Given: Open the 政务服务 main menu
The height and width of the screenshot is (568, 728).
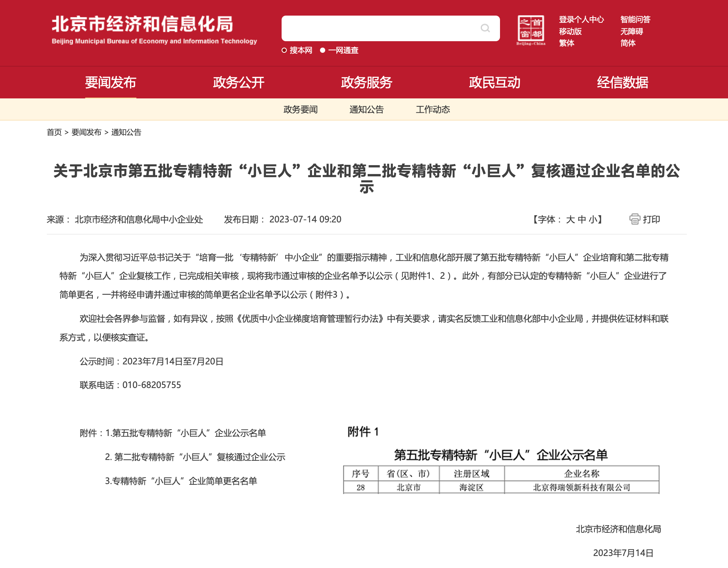Looking at the screenshot, I should (x=366, y=82).
